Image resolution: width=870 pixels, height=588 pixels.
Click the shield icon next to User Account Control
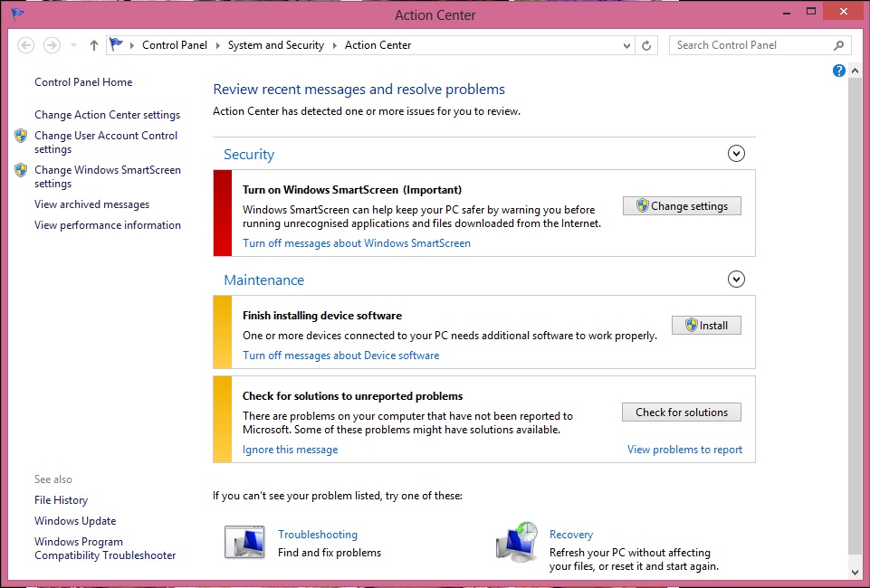[x=21, y=136]
